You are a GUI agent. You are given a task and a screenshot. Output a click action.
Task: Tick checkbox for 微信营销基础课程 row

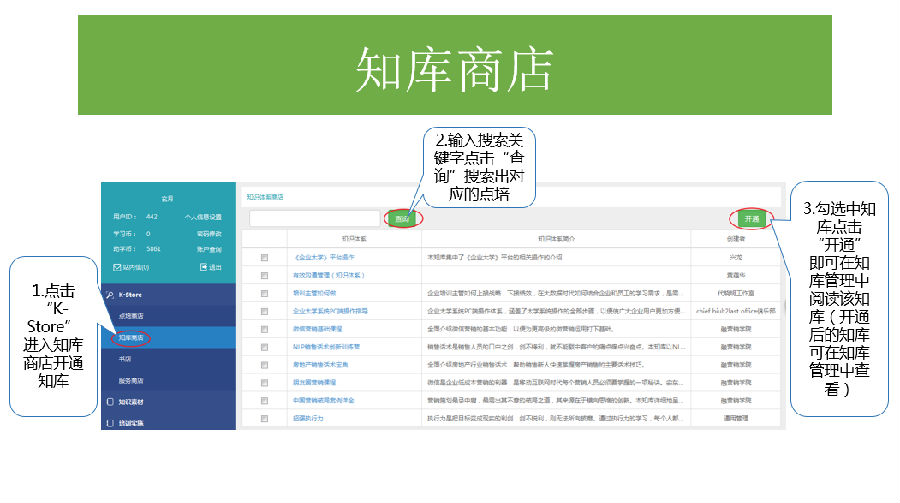(264, 329)
